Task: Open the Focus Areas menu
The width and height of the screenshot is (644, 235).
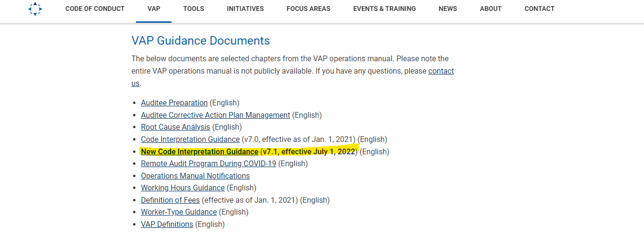Action: coord(308,9)
